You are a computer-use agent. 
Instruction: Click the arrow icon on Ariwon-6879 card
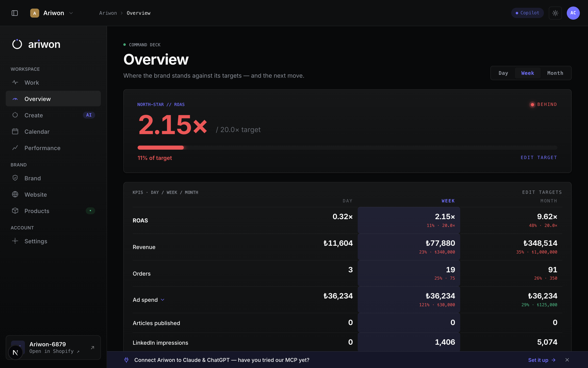(92, 348)
